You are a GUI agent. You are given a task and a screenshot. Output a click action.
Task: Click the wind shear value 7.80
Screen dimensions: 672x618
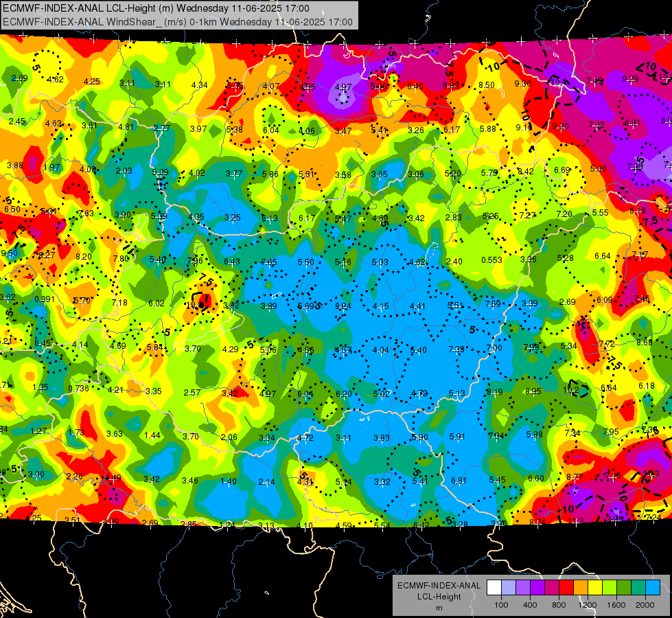coord(121,258)
